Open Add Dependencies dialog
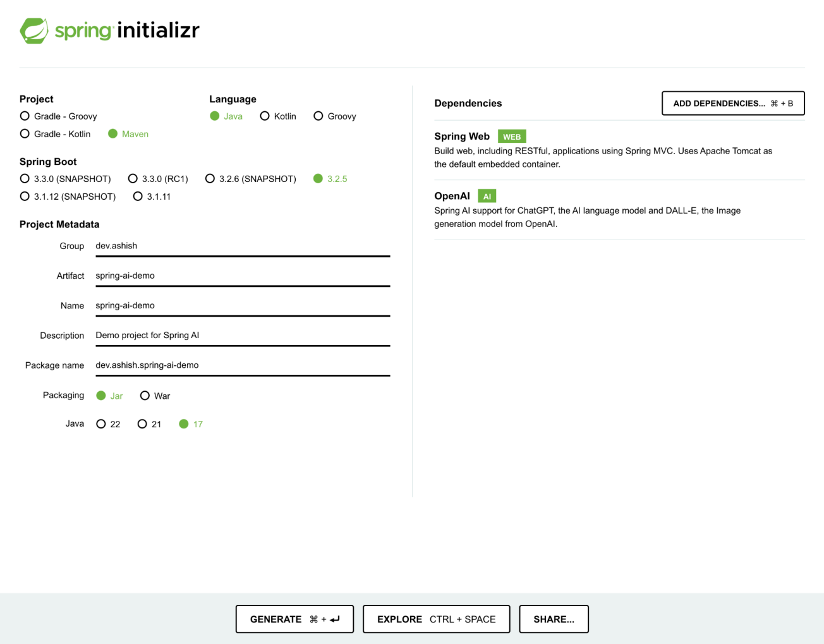 click(733, 103)
